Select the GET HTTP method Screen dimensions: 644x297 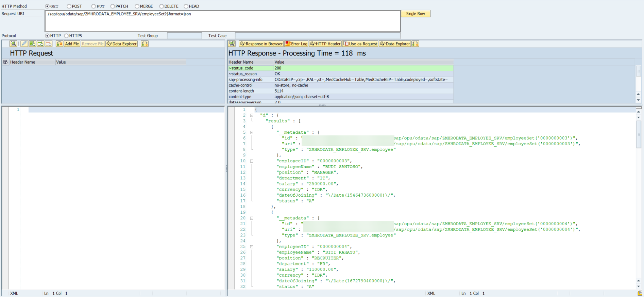pyautogui.click(x=47, y=6)
